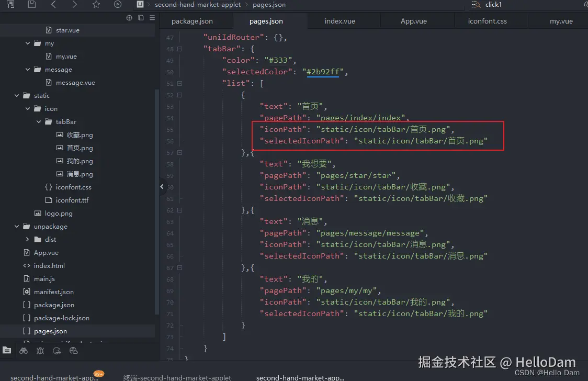Fold code block at line 57

[179, 153]
